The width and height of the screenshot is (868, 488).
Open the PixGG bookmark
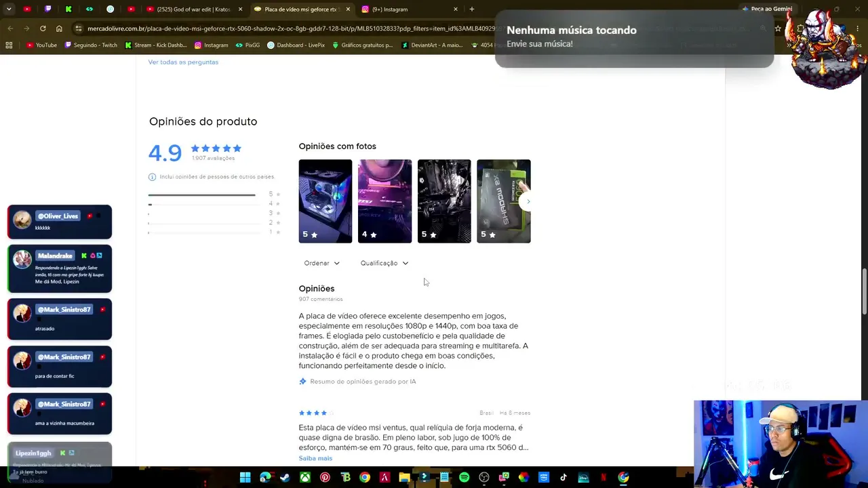coord(248,45)
